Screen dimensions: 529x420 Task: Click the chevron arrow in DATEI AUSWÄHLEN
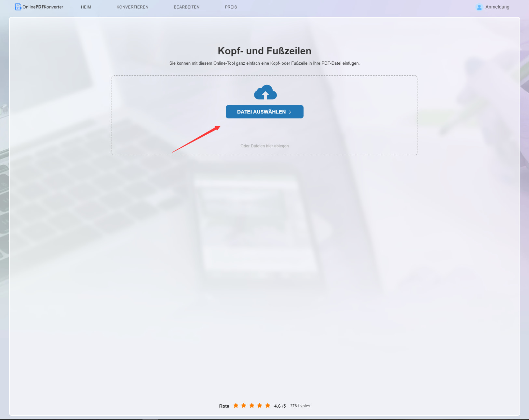click(x=290, y=112)
